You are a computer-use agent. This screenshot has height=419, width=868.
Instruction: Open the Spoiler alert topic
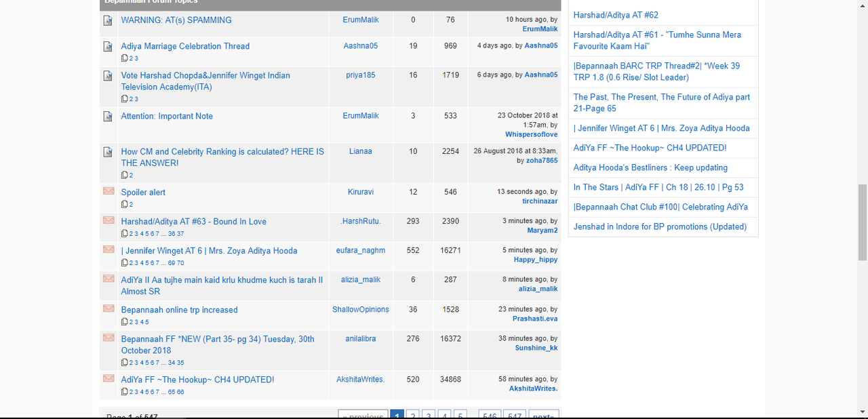pos(143,193)
